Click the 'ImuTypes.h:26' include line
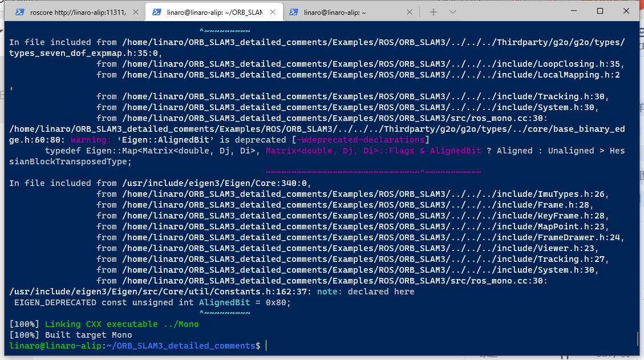Viewport: 644px width, 360px height. click(x=353, y=194)
